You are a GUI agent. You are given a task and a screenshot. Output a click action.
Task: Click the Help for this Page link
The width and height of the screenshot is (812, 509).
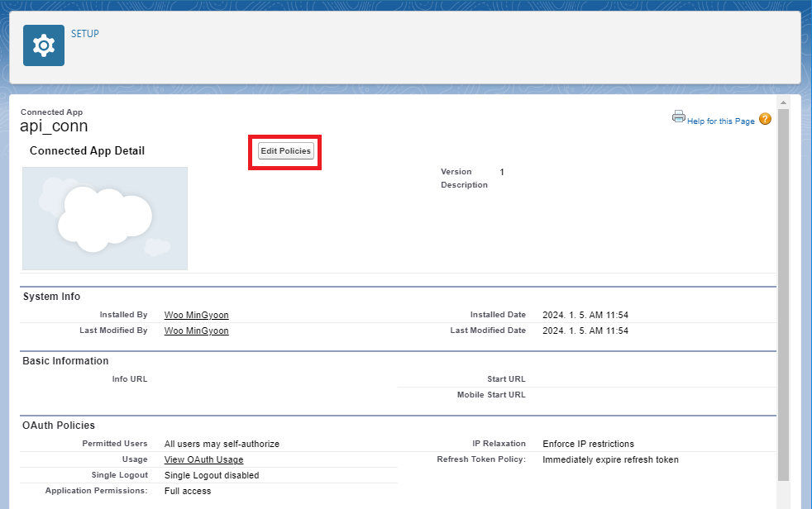click(721, 120)
